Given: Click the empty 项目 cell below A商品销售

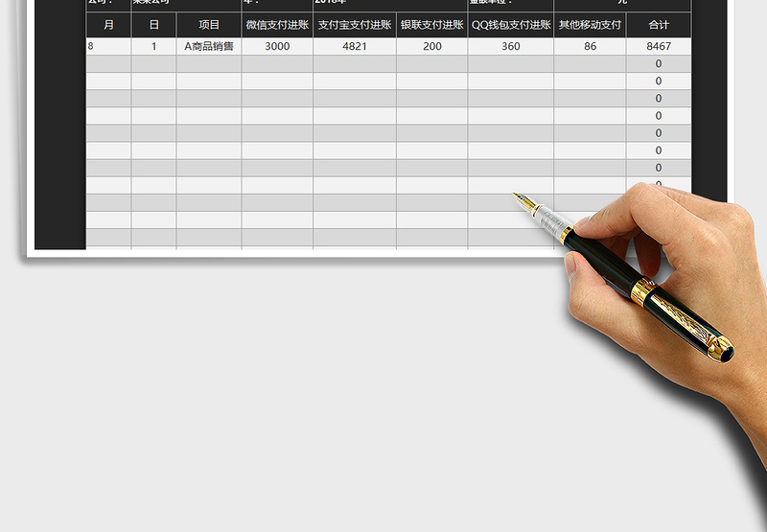Looking at the screenshot, I should pyautogui.click(x=209, y=63).
